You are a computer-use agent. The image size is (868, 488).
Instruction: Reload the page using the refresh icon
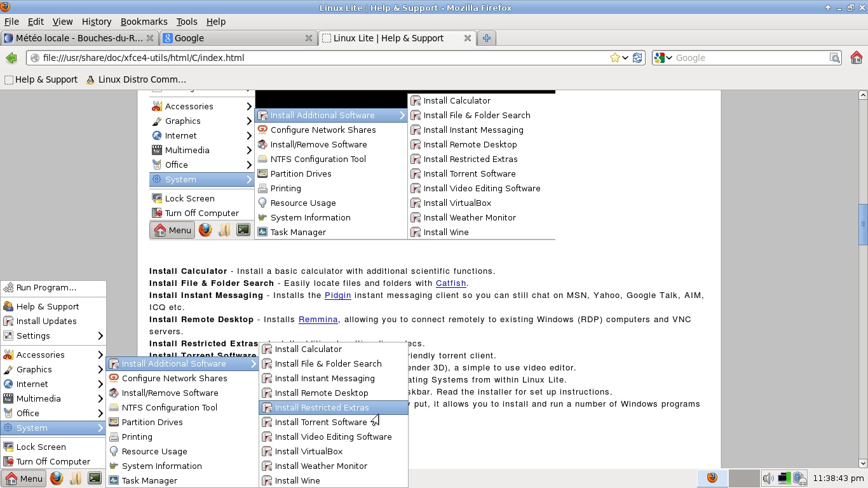pyautogui.click(x=637, y=58)
